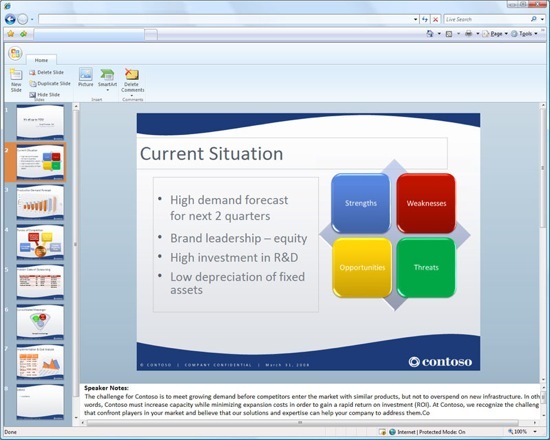This screenshot has height=440, width=550.
Task: Click the Print icon in the toolbar
Action: (468, 34)
